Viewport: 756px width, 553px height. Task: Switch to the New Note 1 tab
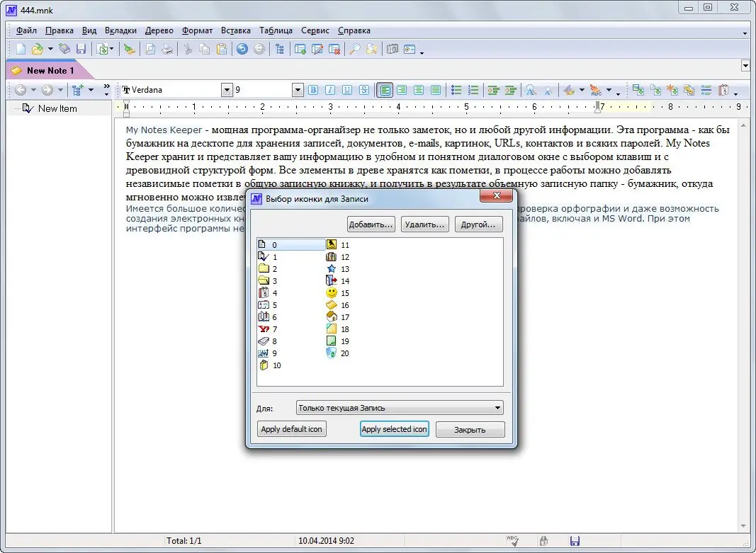[50, 70]
